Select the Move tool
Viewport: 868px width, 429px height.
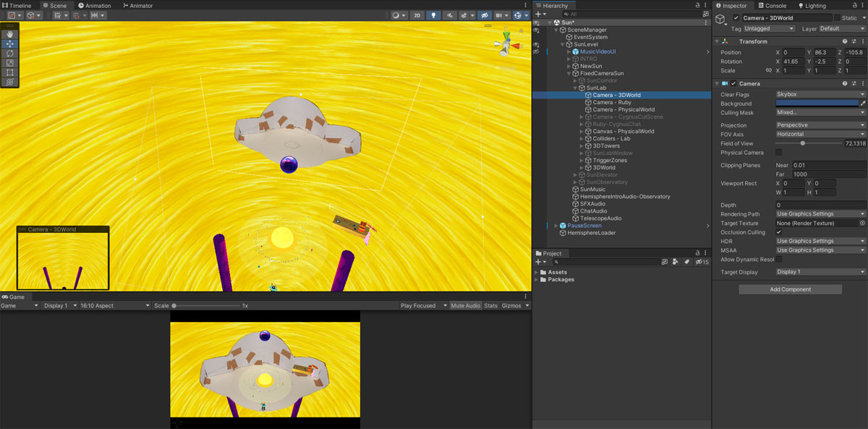click(x=9, y=43)
